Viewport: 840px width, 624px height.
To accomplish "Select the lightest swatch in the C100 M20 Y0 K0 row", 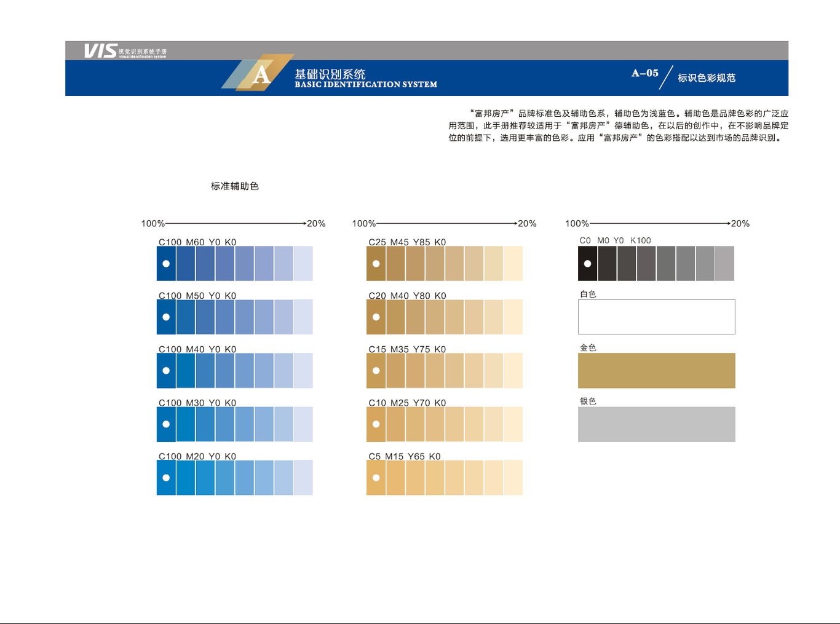I will click(x=303, y=478).
